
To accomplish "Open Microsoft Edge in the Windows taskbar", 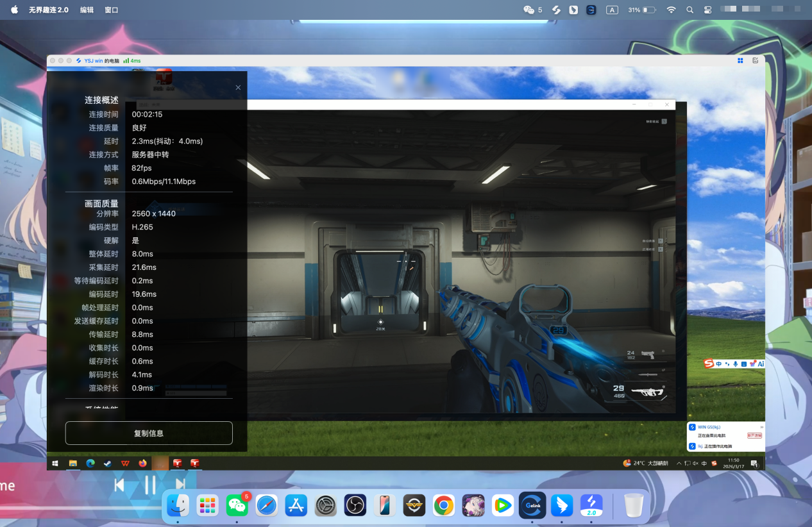I will click(90, 464).
